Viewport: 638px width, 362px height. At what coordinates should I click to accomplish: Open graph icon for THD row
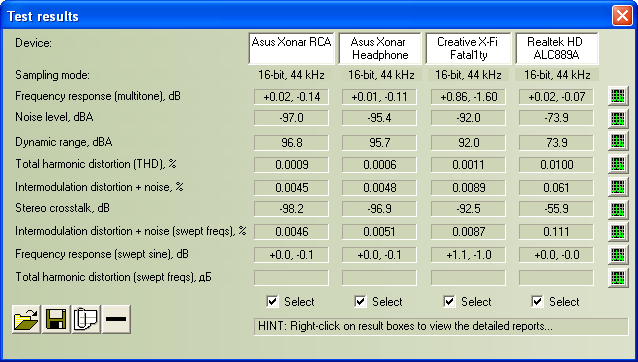(618, 164)
